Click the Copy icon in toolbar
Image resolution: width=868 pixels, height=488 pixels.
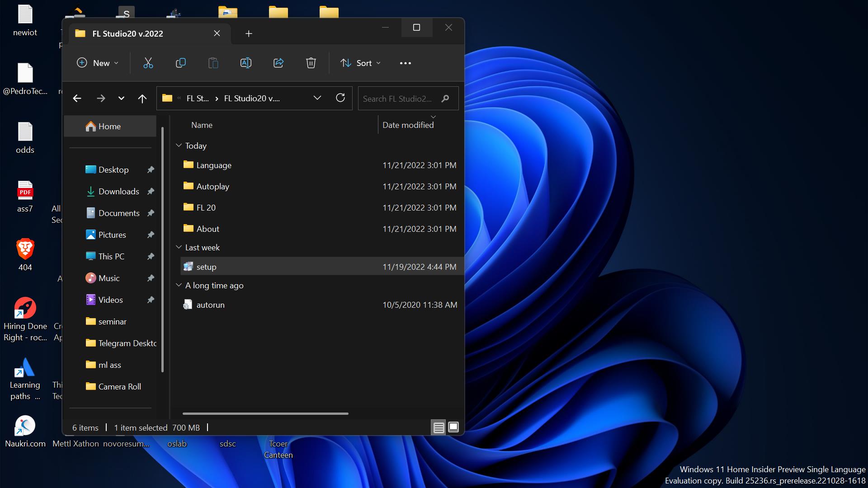(180, 63)
